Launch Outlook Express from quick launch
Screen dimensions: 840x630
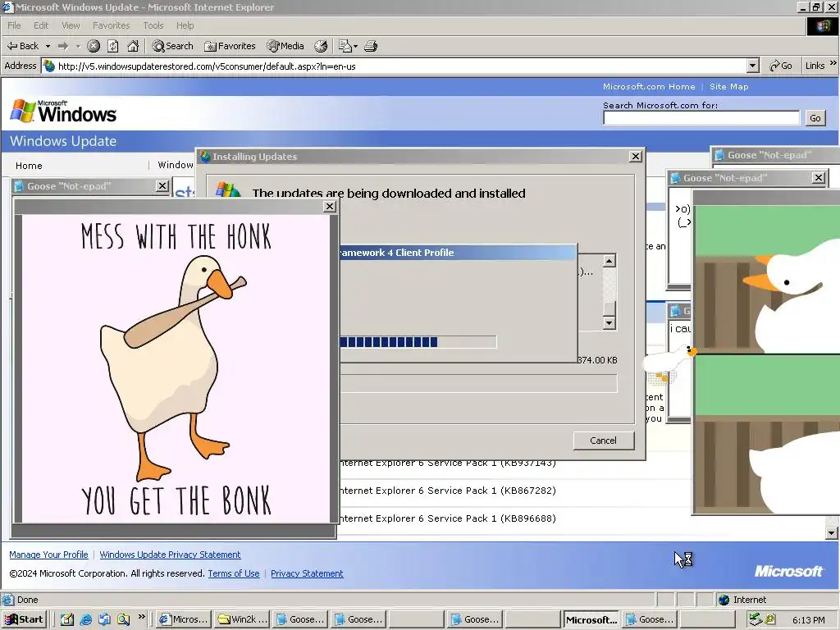tap(104, 619)
